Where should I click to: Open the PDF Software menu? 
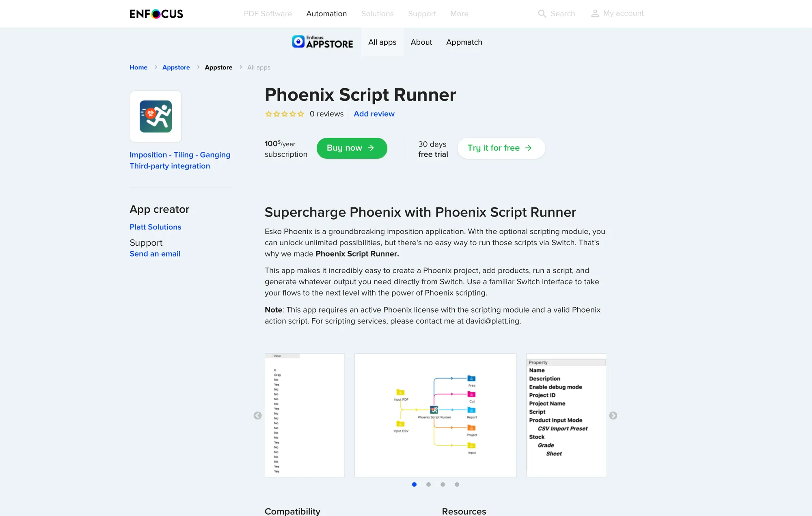click(268, 14)
